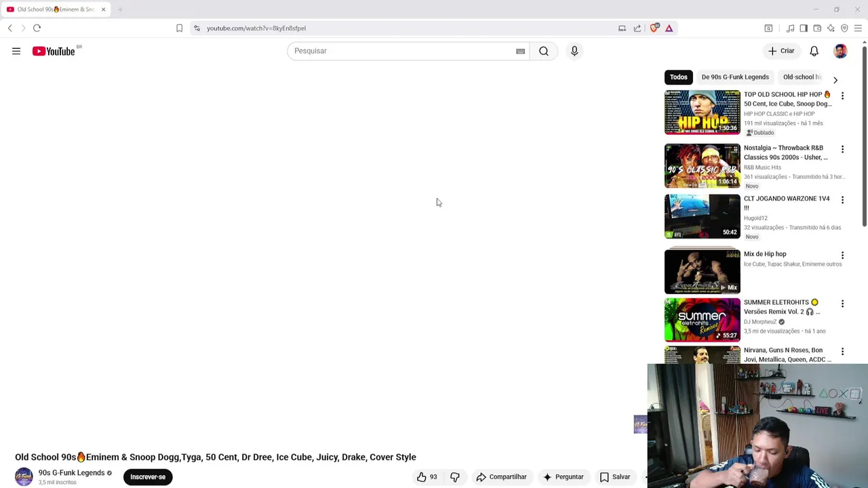Click the CLT JOGANDO WARZONE 1V4 title

[x=787, y=203]
